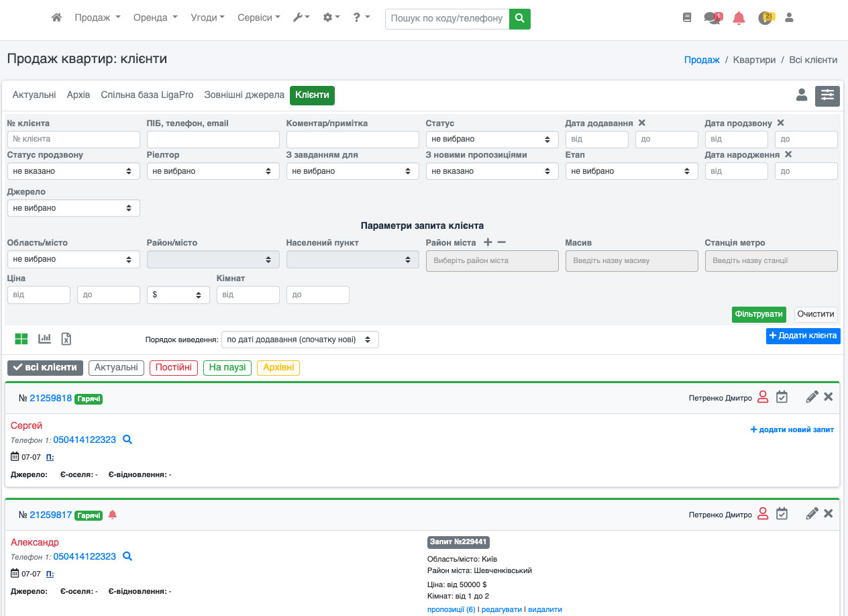Switch to the 'Архів' tab
This screenshot has height=616, width=848.
point(78,95)
